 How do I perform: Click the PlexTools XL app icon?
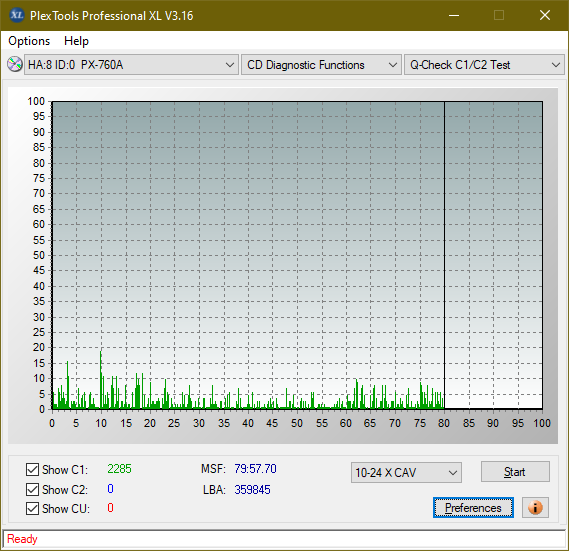pyautogui.click(x=16, y=15)
